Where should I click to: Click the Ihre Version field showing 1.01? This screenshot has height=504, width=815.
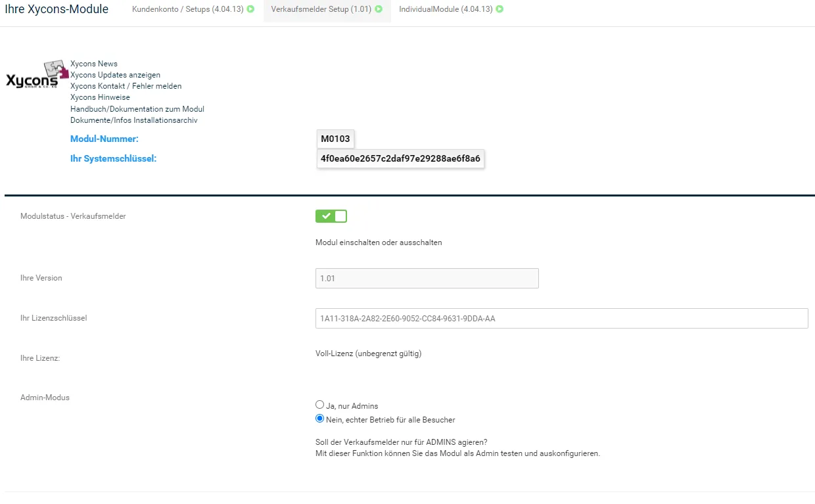(x=427, y=279)
